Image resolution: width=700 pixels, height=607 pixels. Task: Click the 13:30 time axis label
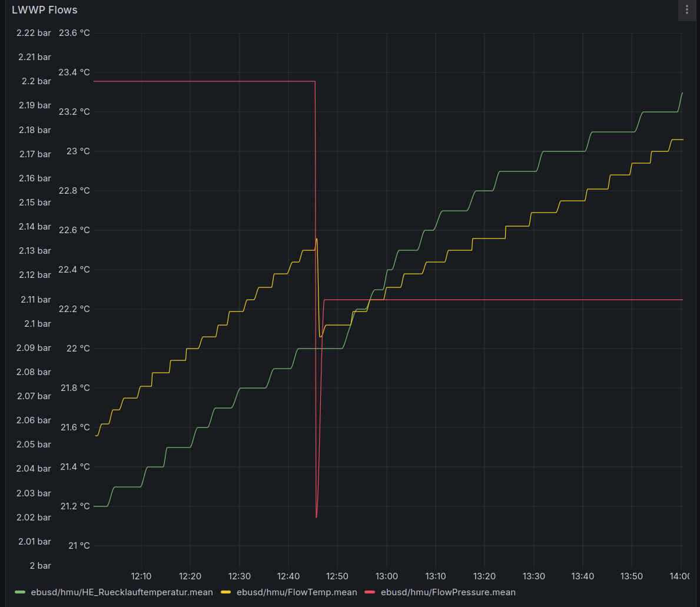[x=533, y=576]
